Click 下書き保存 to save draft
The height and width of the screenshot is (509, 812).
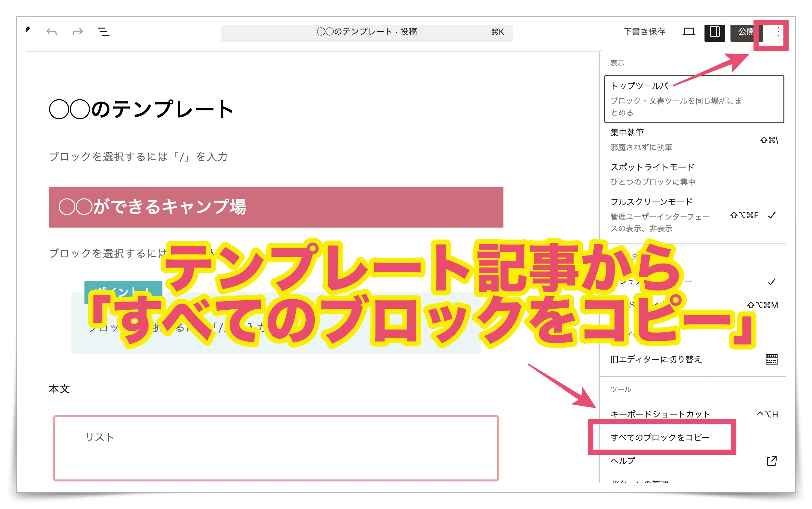coord(644,31)
